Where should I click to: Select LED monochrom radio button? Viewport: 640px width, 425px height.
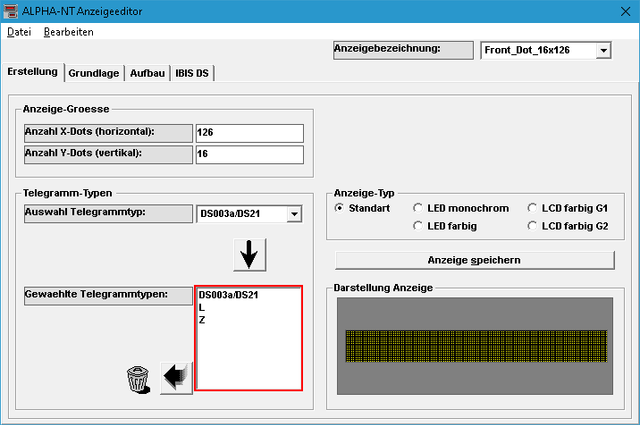(418, 208)
